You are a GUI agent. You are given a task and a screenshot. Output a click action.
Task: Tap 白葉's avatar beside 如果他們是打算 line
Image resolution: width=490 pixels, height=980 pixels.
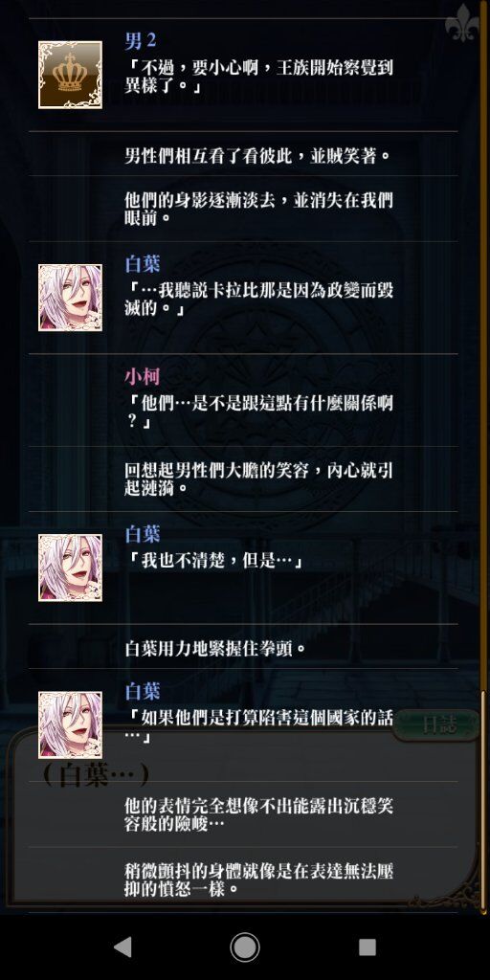pyautogui.click(x=70, y=725)
